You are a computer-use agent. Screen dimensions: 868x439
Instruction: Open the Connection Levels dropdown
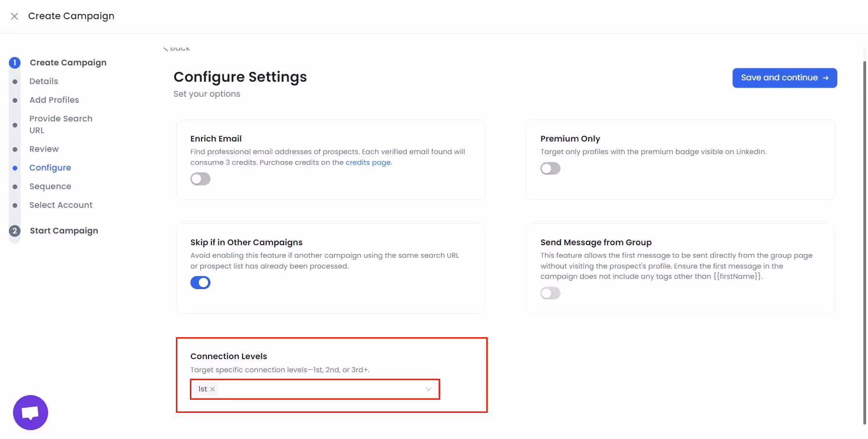428,389
